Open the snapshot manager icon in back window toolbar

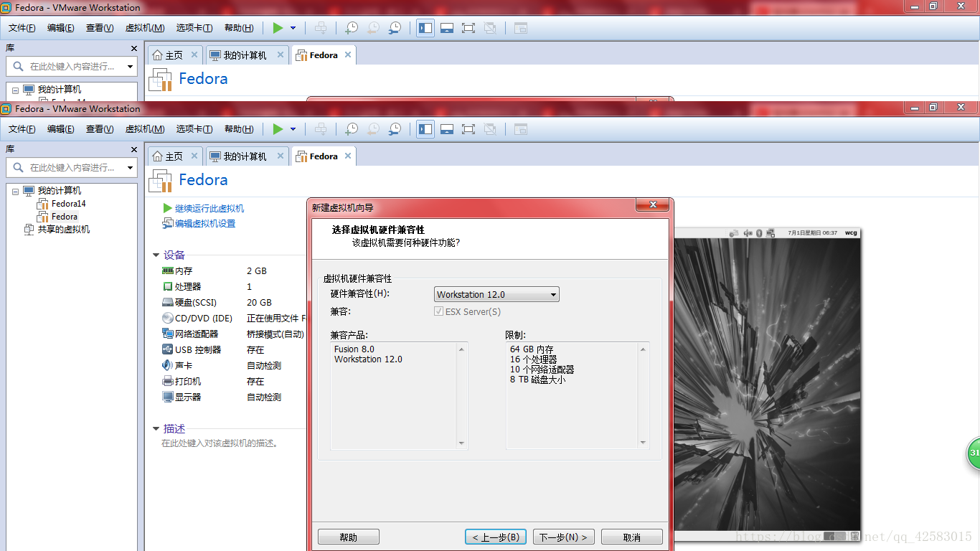[395, 28]
